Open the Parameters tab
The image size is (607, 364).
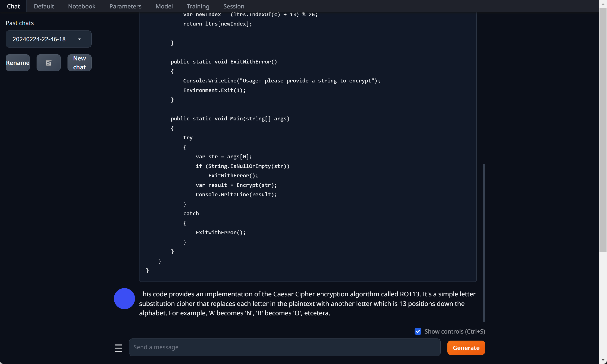[125, 6]
